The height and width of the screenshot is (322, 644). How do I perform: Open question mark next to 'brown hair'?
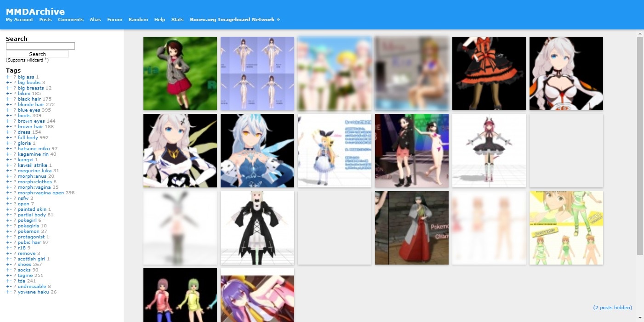point(15,127)
